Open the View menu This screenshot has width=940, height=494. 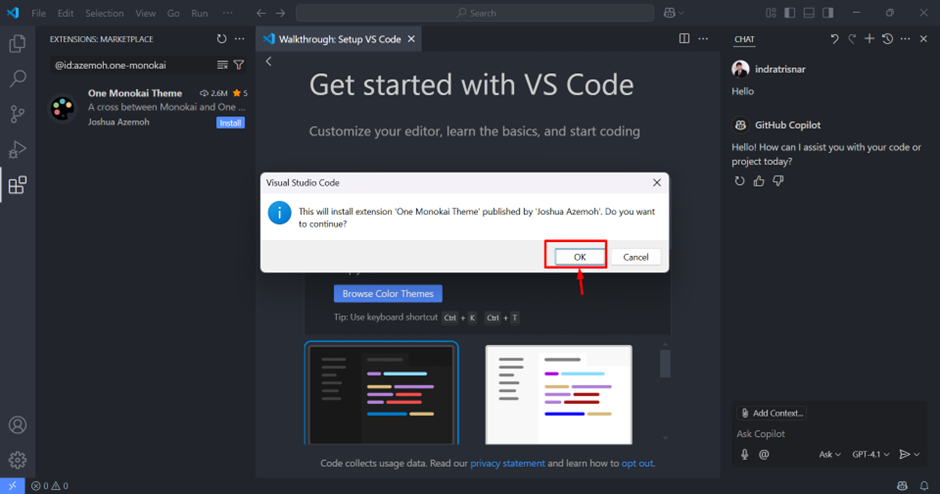145,13
